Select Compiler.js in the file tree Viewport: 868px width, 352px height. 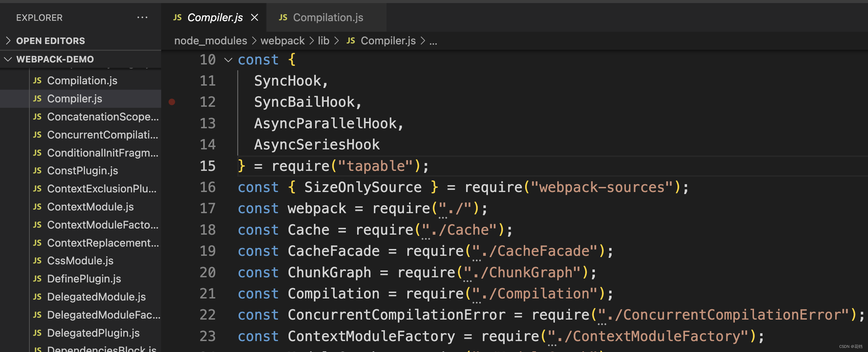(81, 99)
